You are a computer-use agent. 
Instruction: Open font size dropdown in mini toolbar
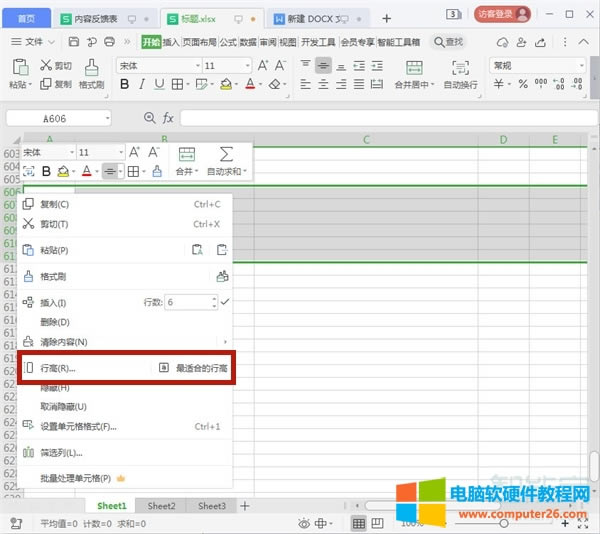click(120, 152)
